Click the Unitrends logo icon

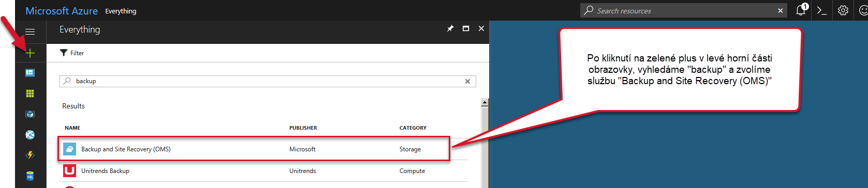69,170
